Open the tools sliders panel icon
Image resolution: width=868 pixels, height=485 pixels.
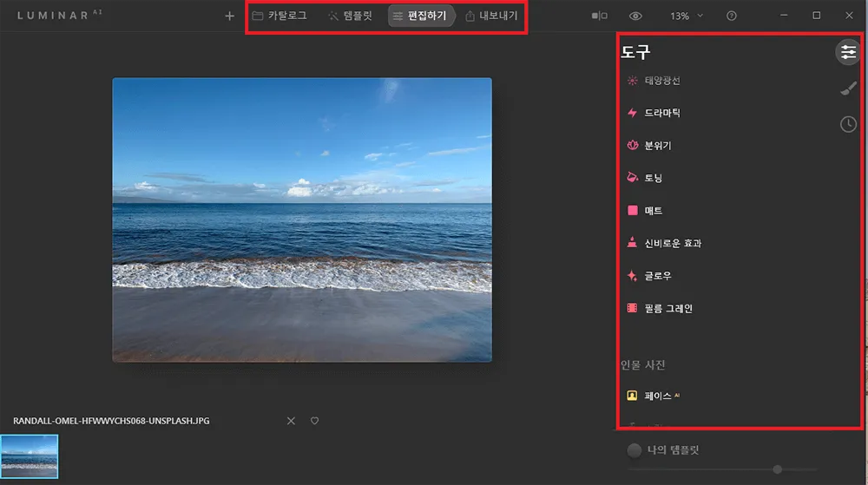point(847,52)
